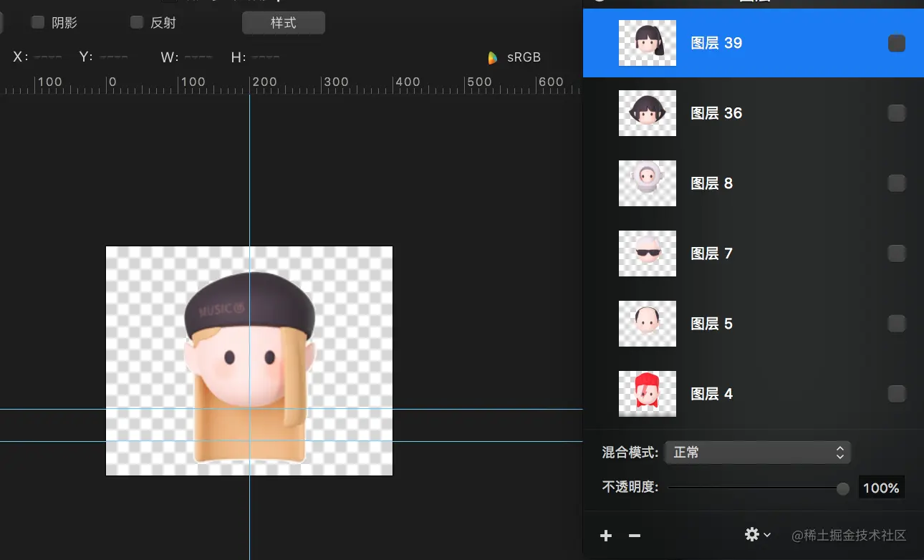The image size is (924, 560).
Task: Click the sRGB color profile icon
Action: point(493,57)
